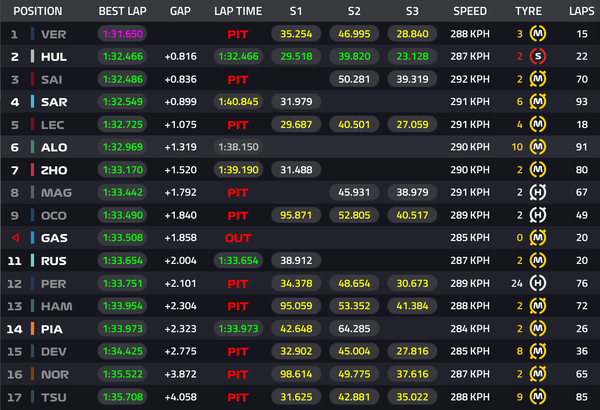The width and height of the screenshot is (600, 410).
Task: Click the purple best lap 1:31.650
Action: click(x=123, y=34)
